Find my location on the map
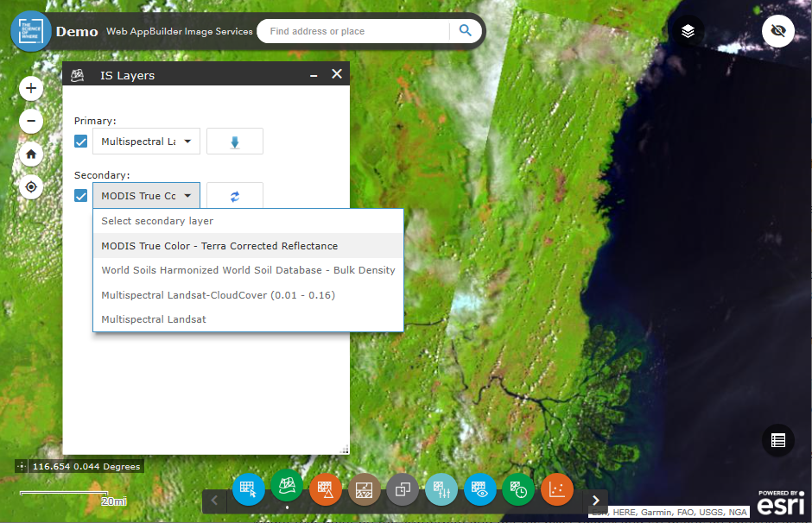812x523 pixels. [x=31, y=186]
